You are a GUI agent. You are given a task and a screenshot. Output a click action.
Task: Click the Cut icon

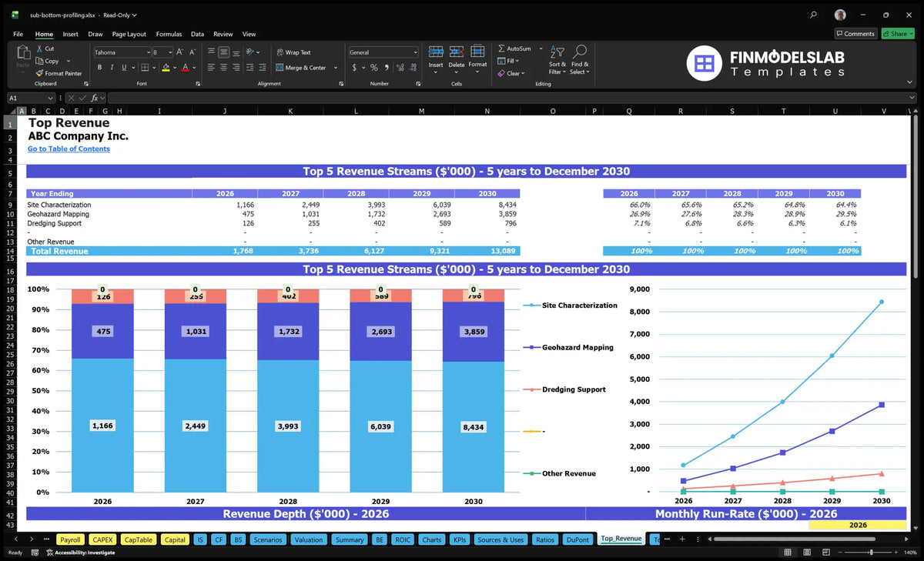click(x=40, y=48)
